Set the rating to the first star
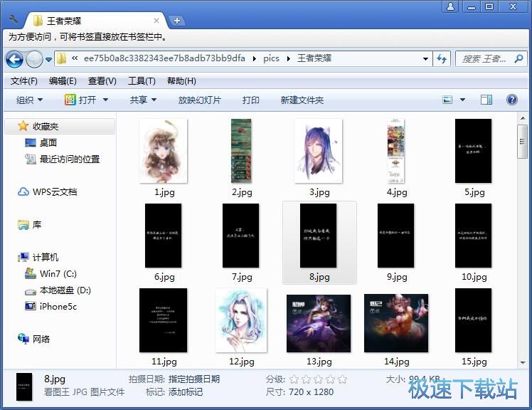Viewport: 532px width, 410px height. 294,379
